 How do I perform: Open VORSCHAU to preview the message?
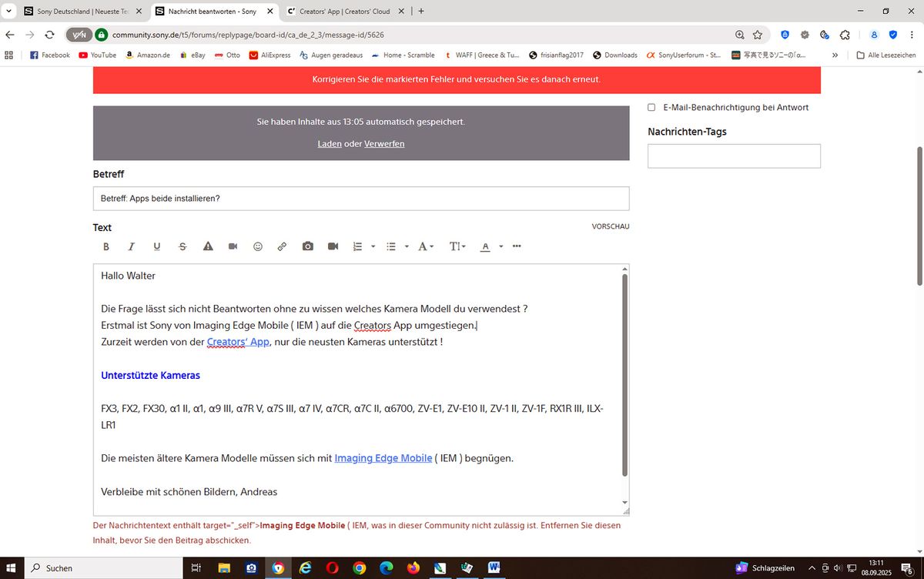tap(610, 226)
